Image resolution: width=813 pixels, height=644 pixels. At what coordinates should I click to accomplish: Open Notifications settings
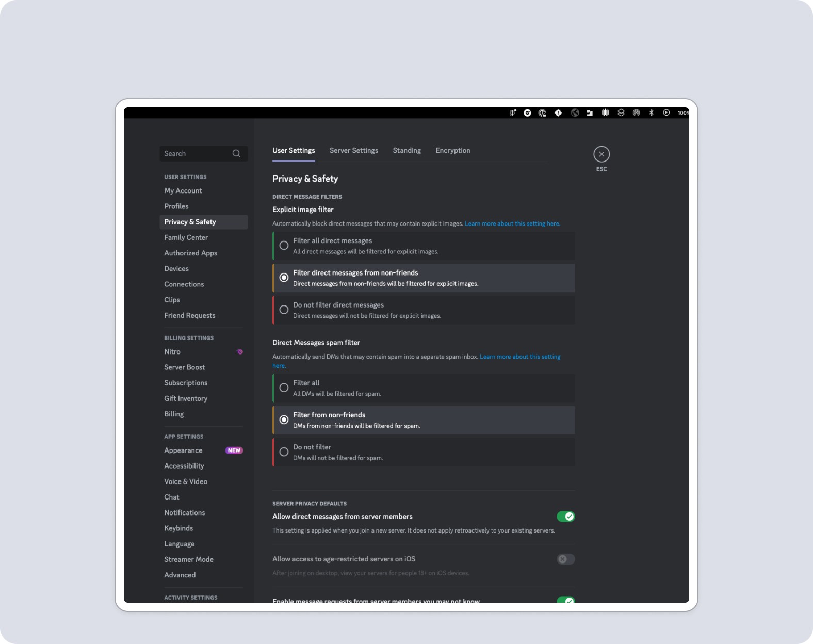click(x=203, y=513)
